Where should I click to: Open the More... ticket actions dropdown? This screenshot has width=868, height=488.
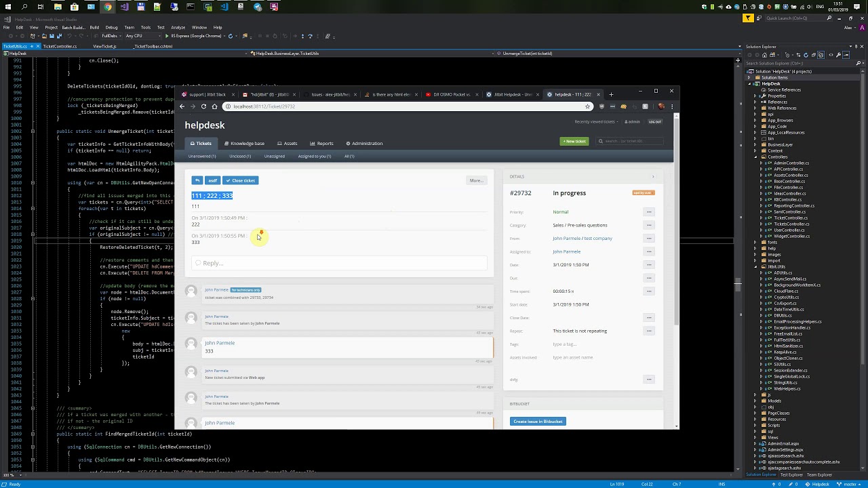point(476,180)
